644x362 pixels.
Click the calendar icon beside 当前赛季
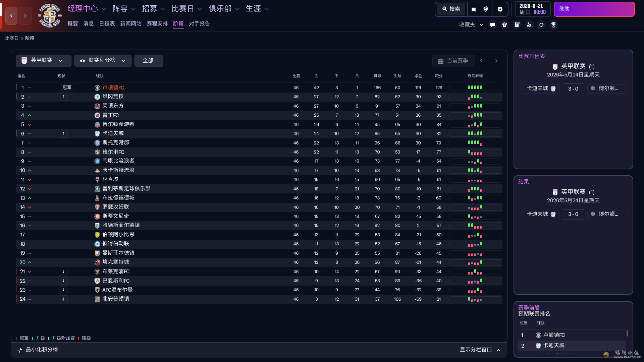coord(441,61)
